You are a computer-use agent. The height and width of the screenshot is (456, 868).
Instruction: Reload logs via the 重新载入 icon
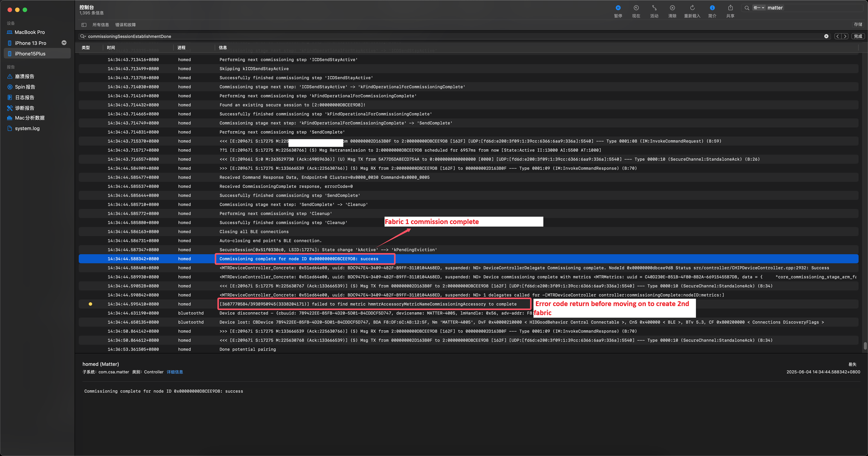(692, 8)
